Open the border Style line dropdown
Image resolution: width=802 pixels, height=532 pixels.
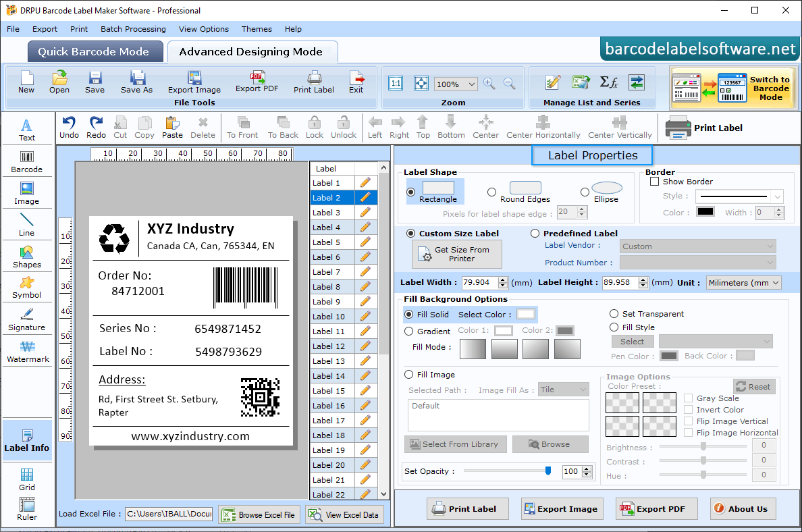[740, 196]
